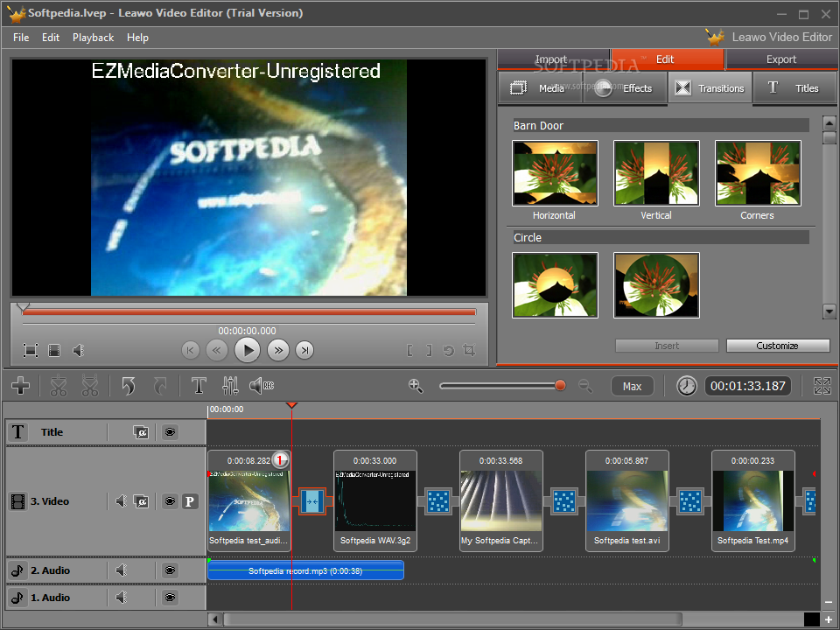Open the Titles sub-tab

[x=794, y=87]
